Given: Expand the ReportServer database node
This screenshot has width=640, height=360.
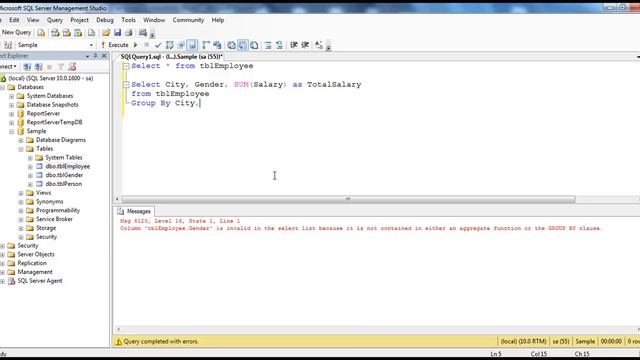Looking at the screenshot, I should click(11, 114).
